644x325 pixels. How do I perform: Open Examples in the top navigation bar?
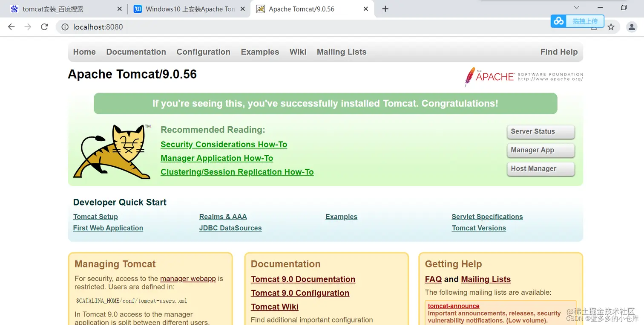tap(260, 52)
